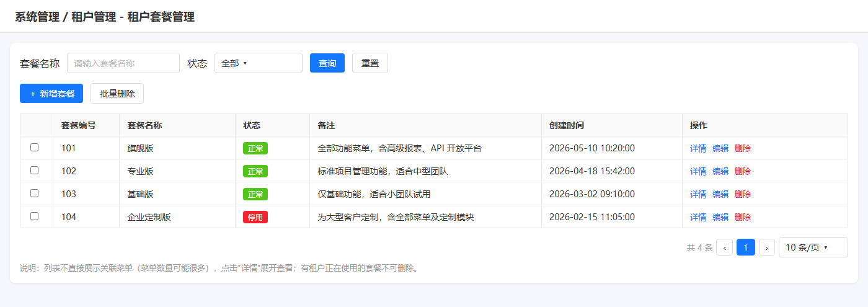
Task: Check the checkbox for row 101 旗舰版
Action: pyautogui.click(x=35, y=148)
